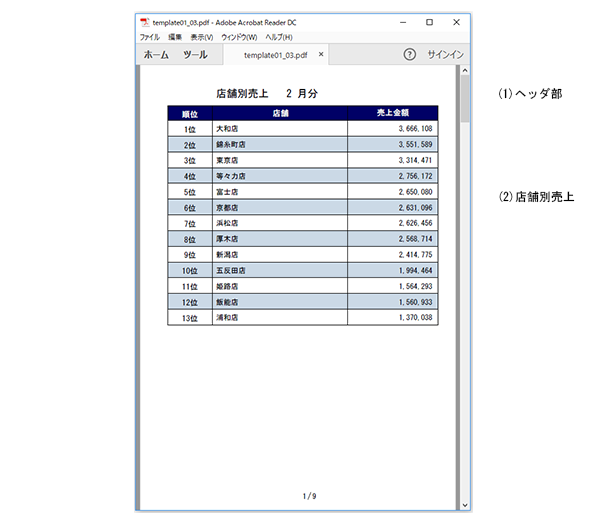Click the amount 2,756,172
Image resolution: width=614 pixels, height=528 pixels.
(x=415, y=176)
